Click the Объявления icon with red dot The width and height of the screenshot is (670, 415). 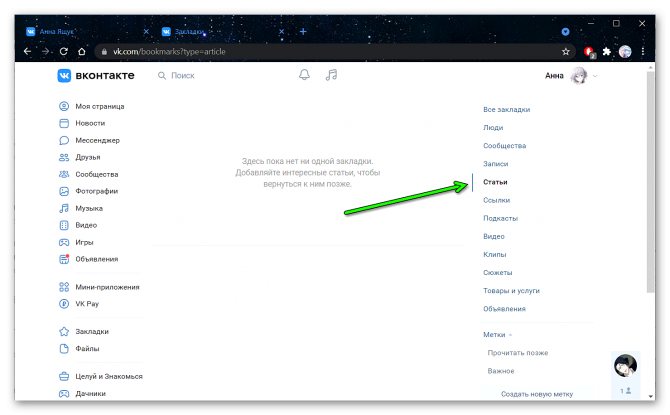(x=64, y=259)
